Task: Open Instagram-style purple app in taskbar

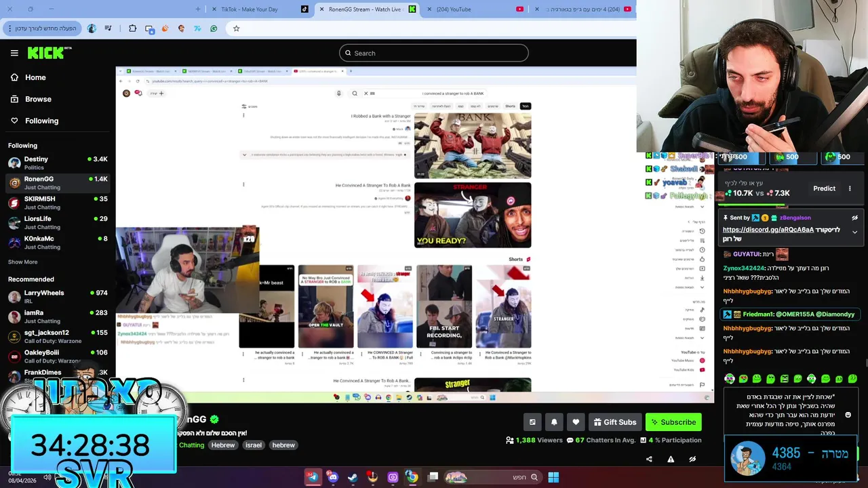Action: pos(393,477)
